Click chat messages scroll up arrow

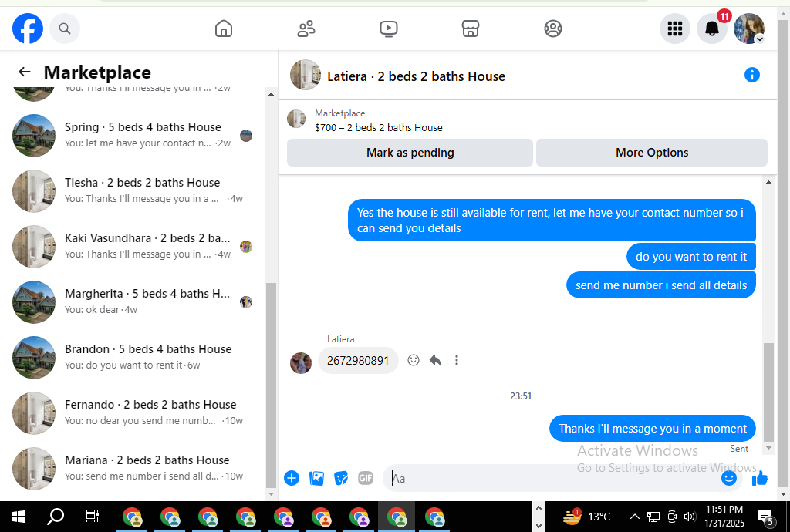pyautogui.click(x=768, y=182)
